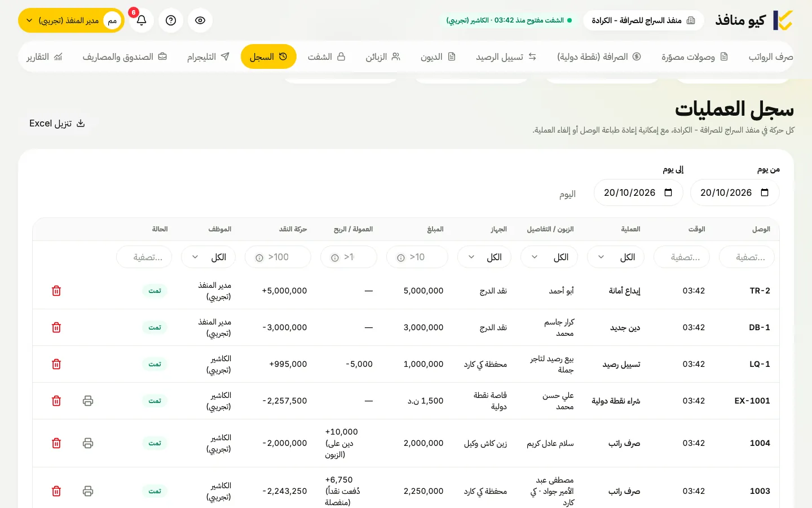Open the notifications bell icon
This screenshot has width=812, height=508.
pos(142,20)
